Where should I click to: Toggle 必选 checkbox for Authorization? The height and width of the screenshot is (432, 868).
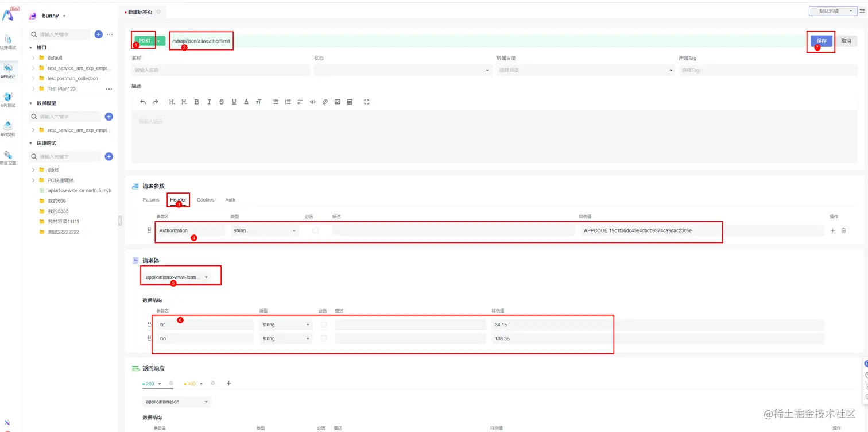pyautogui.click(x=315, y=230)
